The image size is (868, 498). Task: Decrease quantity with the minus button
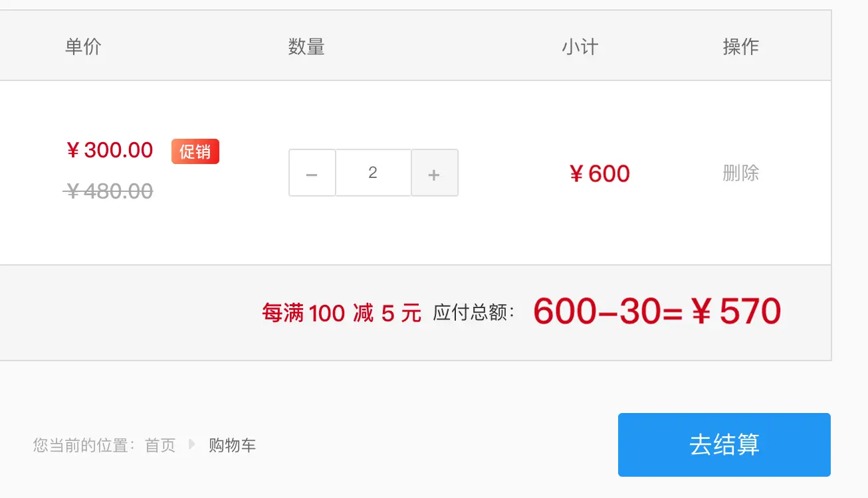312,173
